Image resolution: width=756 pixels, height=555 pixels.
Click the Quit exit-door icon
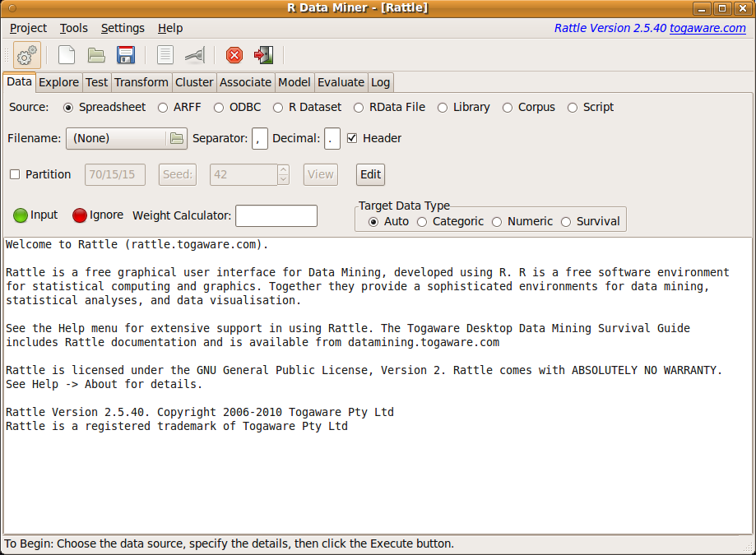point(264,55)
